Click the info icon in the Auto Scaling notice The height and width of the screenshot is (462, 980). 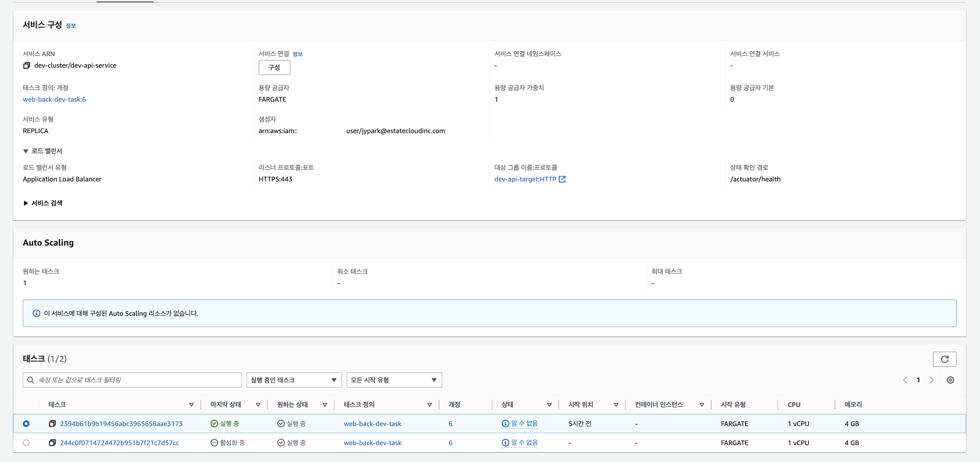pyautogui.click(x=37, y=313)
